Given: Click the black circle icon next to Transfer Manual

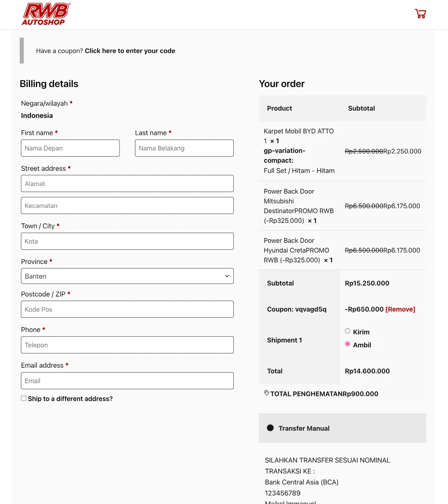Looking at the screenshot, I should pyautogui.click(x=270, y=428).
